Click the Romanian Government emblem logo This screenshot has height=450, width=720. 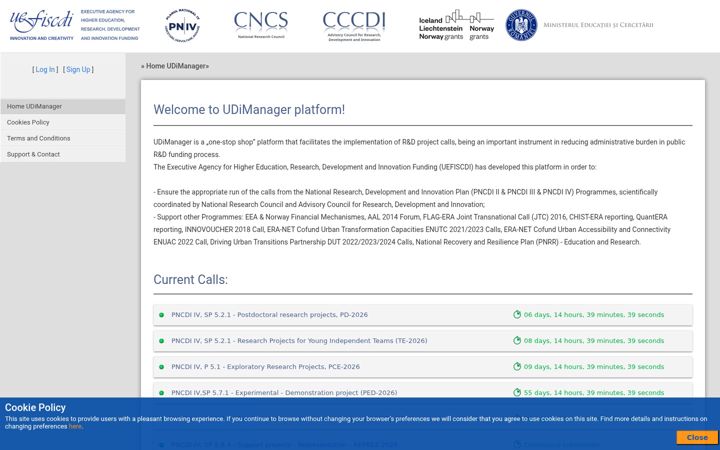521,25
